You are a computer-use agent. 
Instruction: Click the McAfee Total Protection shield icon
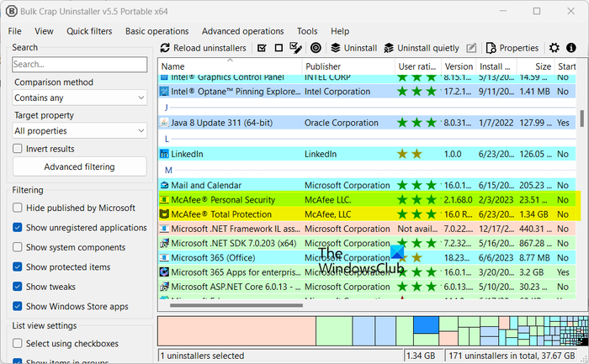pyautogui.click(x=164, y=214)
